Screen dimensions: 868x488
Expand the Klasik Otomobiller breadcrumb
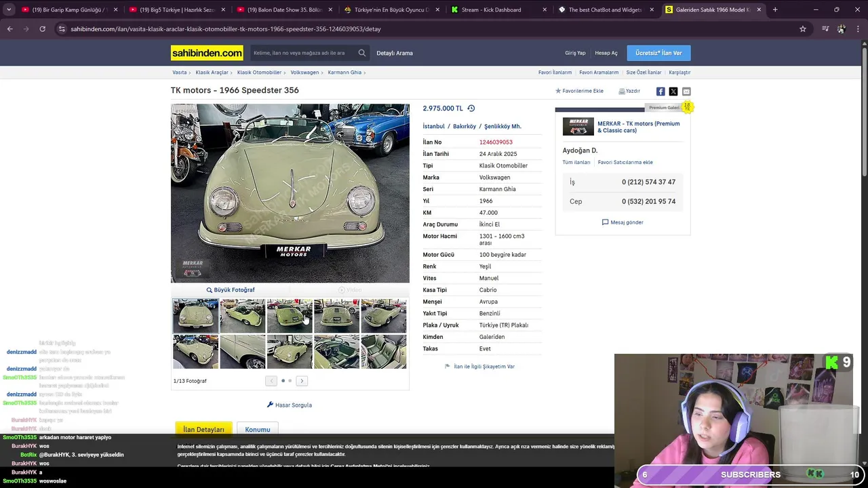260,73
